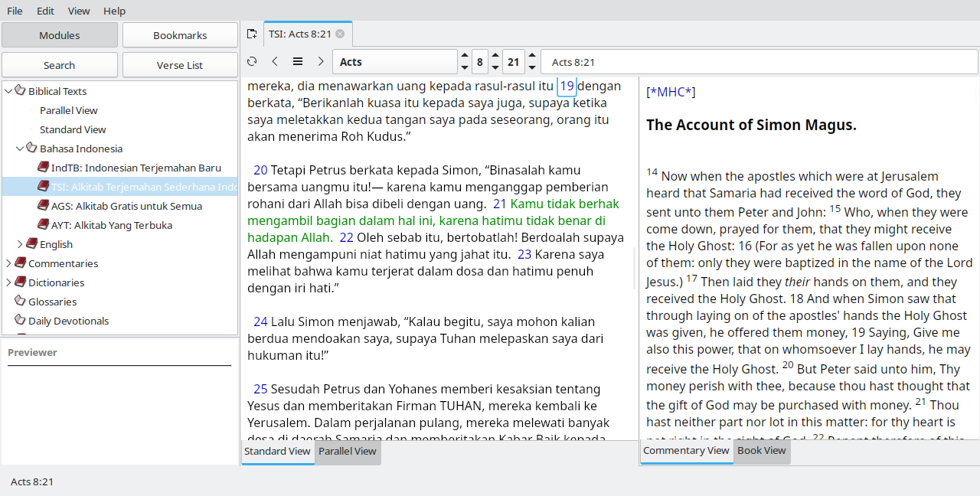
Task: Open the MHC commentary link
Action: [671, 93]
